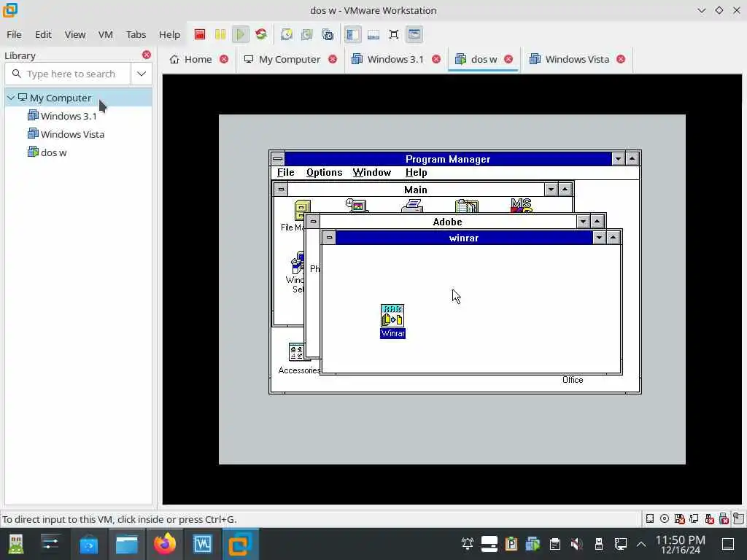Click the Clipboard Viewer icon in Main
Viewport: 747px width, 560px height.
[466, 206]
